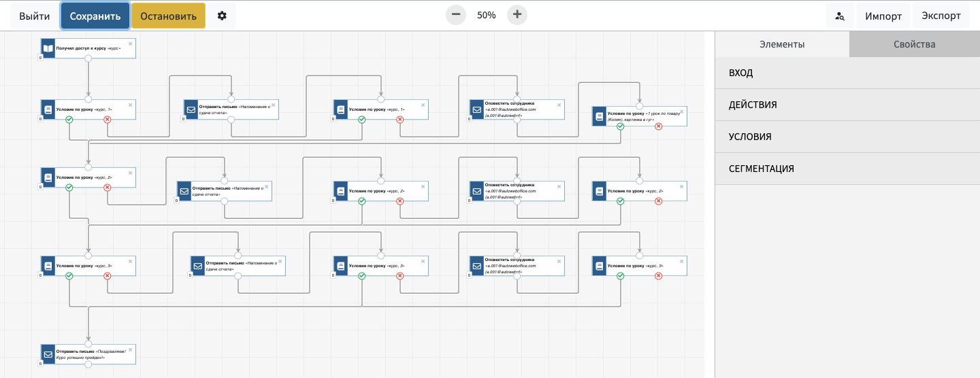The image size is (980, 378).
Task: Click red cross output of first lesson condition
Action: pyautogui.click(x=107, y=120)
